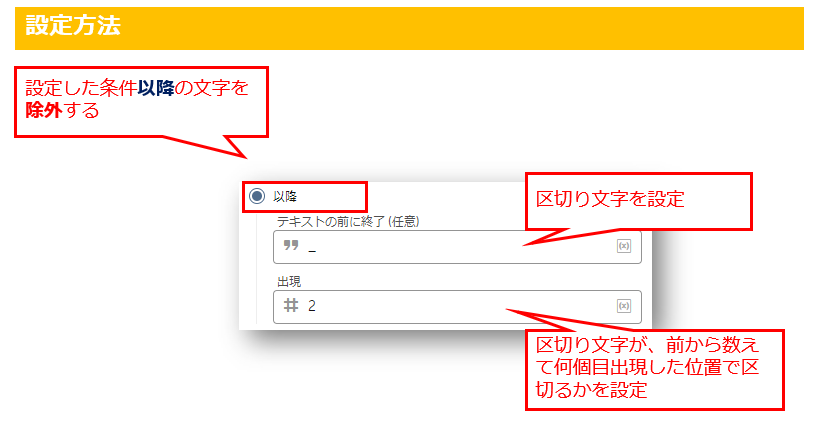
Task: Click the テキストの前に終了 (任意) label
Action: 348,222
